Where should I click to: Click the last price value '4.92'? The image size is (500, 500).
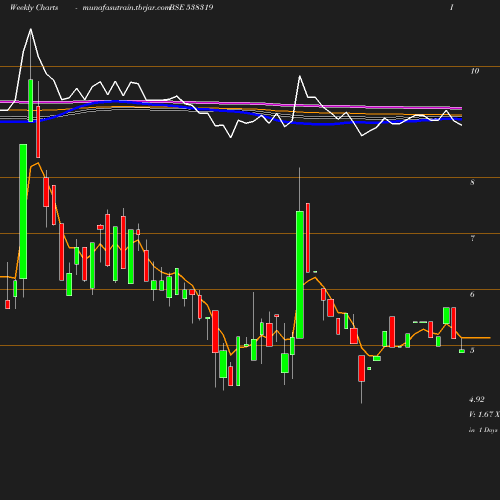(477, 399)
